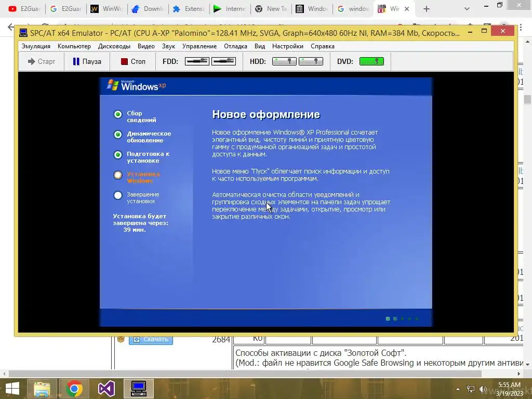Open a new browser tab

[427, 9]
